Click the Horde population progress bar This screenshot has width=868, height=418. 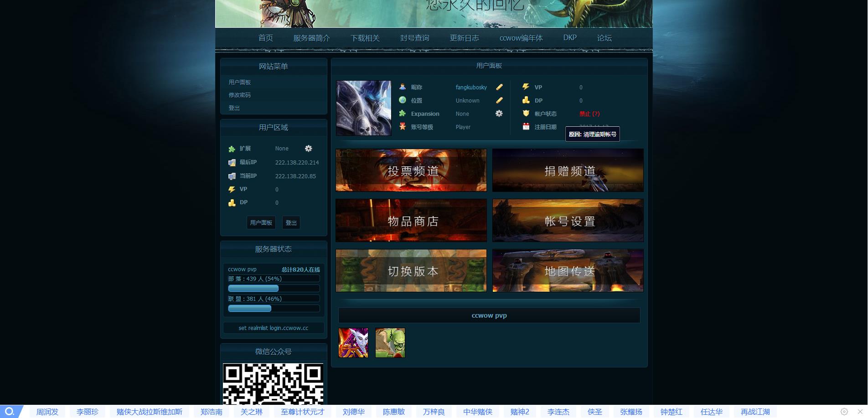point(274,289)
